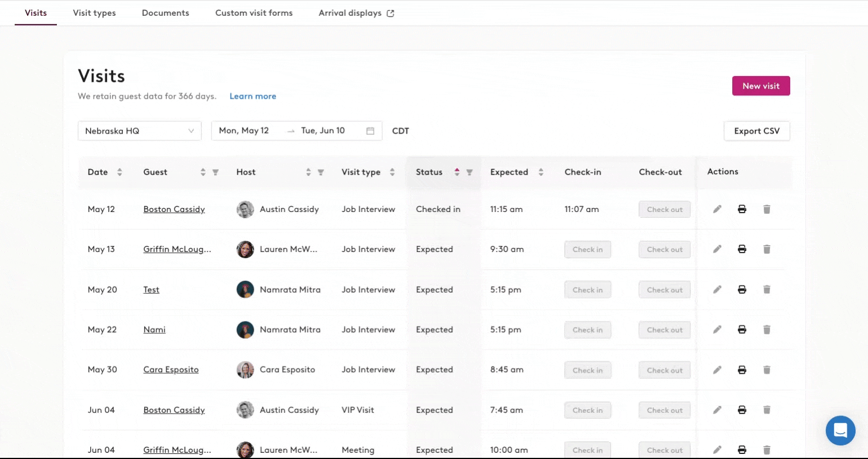The width and height of the screenshot is (868, 459).
Task: Sort the table by Date
Action: pyautogui.click(x=119, y=172)
